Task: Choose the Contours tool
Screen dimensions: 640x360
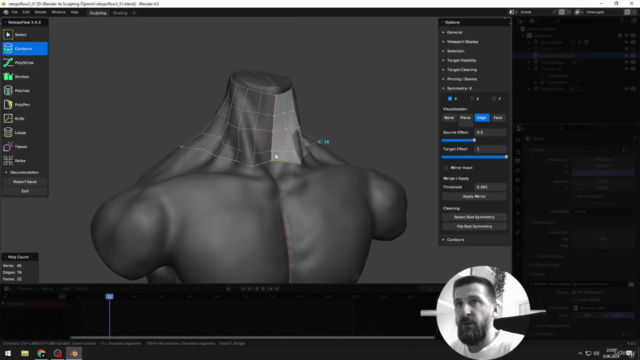Action: (x=25, y=49)
